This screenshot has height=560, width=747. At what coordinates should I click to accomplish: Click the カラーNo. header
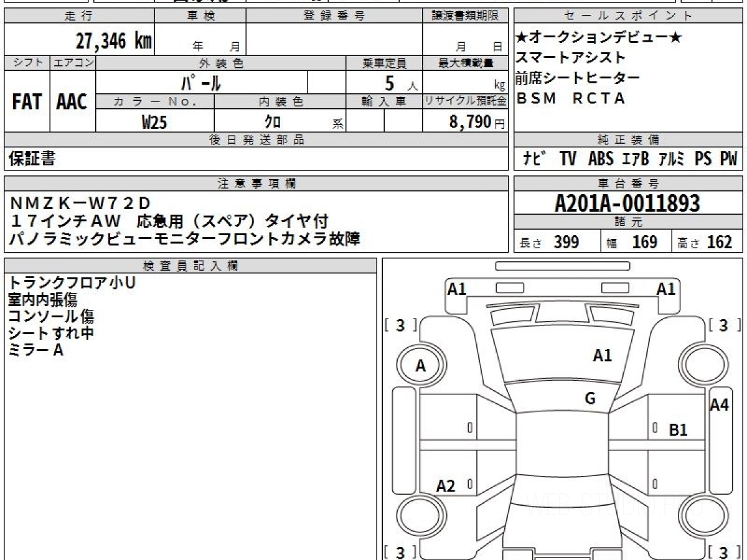click(155, 101)
